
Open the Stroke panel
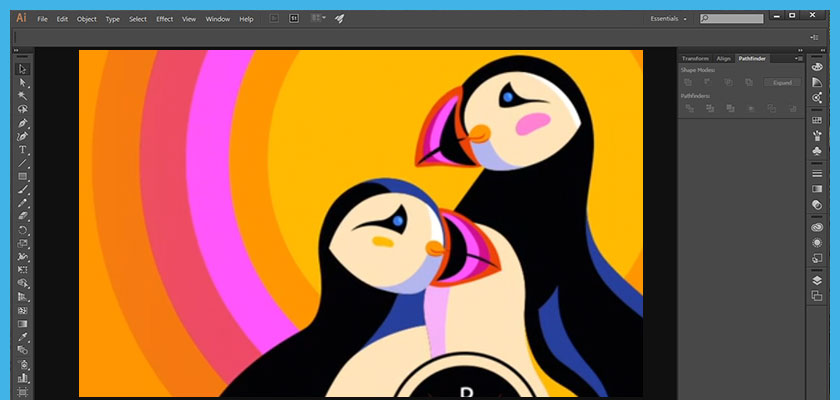816,173
